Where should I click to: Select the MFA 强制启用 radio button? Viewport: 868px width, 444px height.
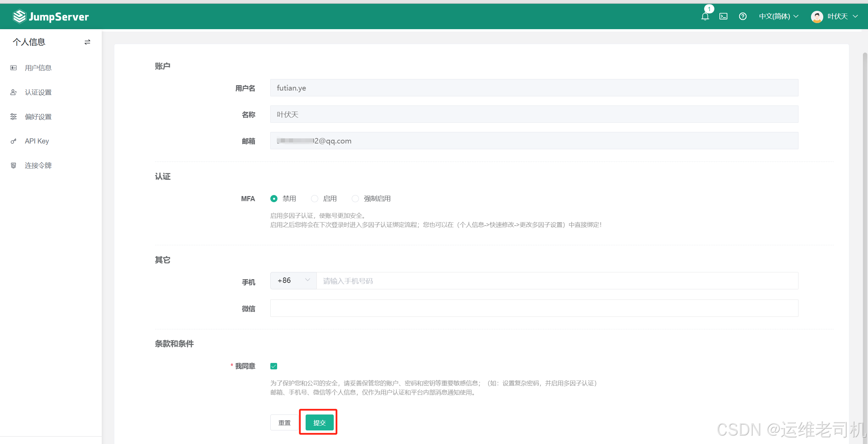355,198
